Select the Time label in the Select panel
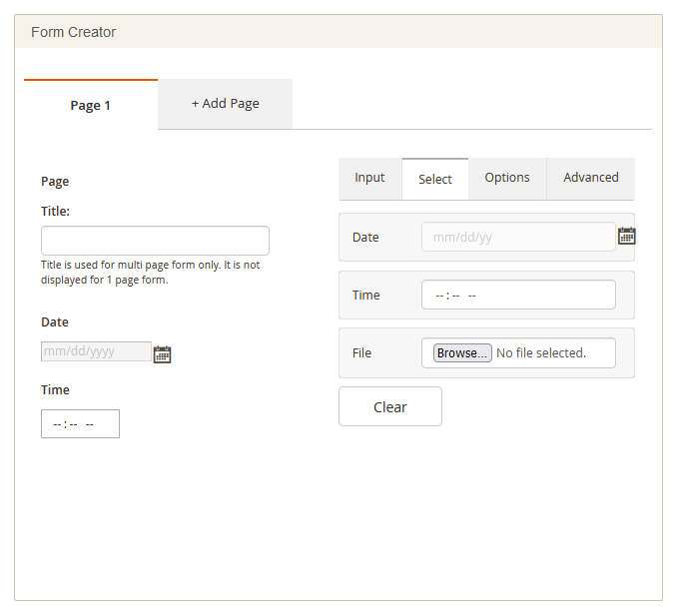Viewport: 684px width, 616px height. [x=366, y=296]
